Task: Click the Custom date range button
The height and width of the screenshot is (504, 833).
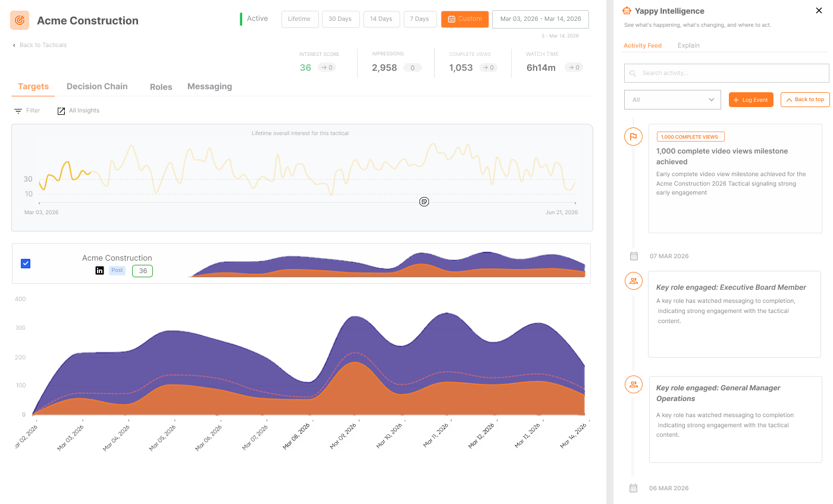Action: click(x=465, y=19)
